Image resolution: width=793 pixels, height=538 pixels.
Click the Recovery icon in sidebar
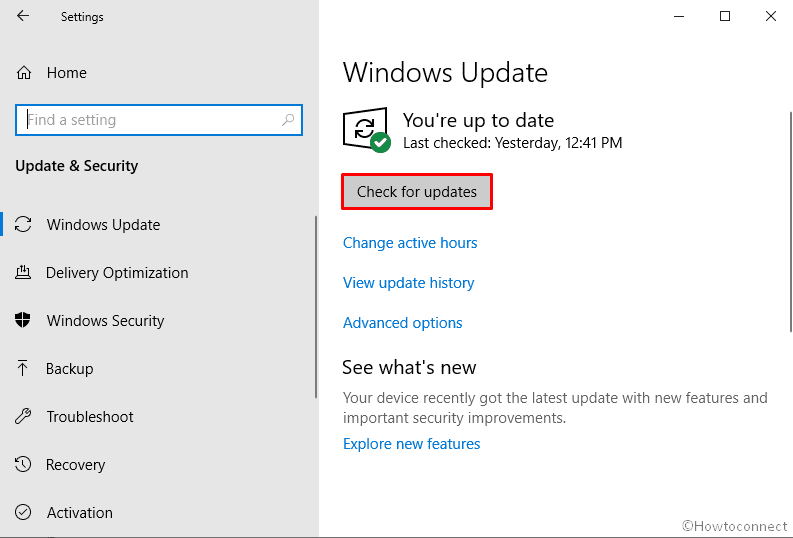pos(24,465)
